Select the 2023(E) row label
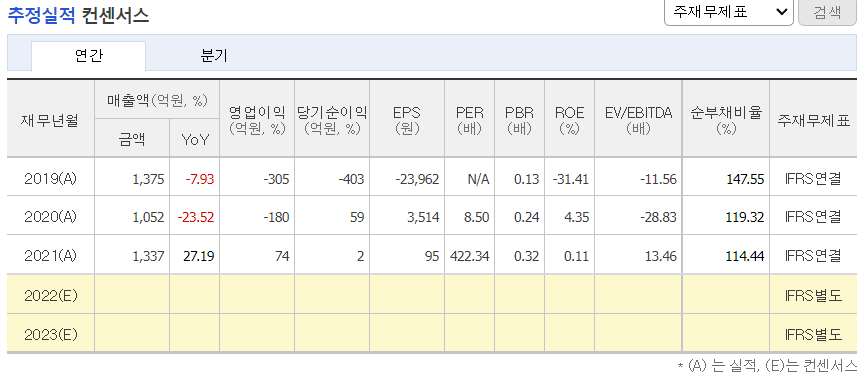This screenshot has height=380, width=859. coord(50,334)
